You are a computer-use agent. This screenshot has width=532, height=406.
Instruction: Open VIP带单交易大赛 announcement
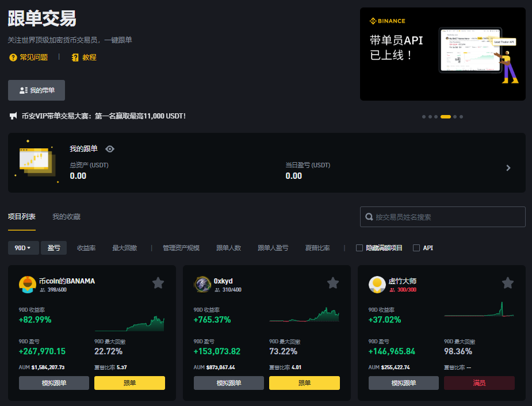(x=104, y=116)
